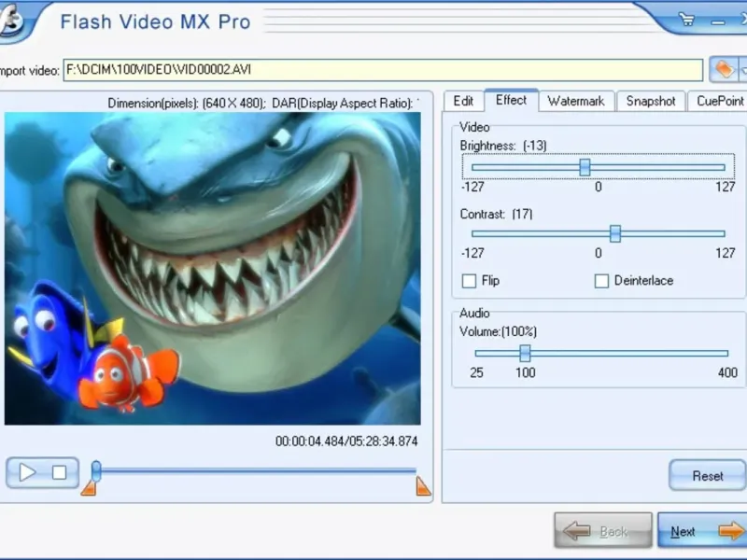Click the Contrast slider thumb

click(x=615, y=233)
